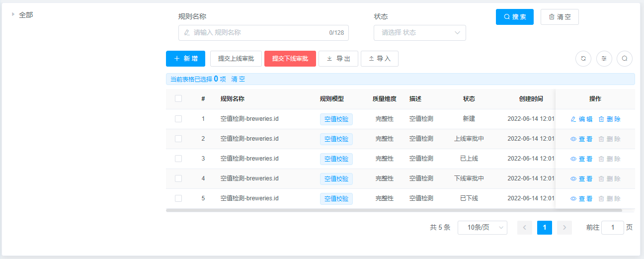Click the red 提交下线审批 button
Viewport: 644px width, 259px height.
tap(290, 59)
